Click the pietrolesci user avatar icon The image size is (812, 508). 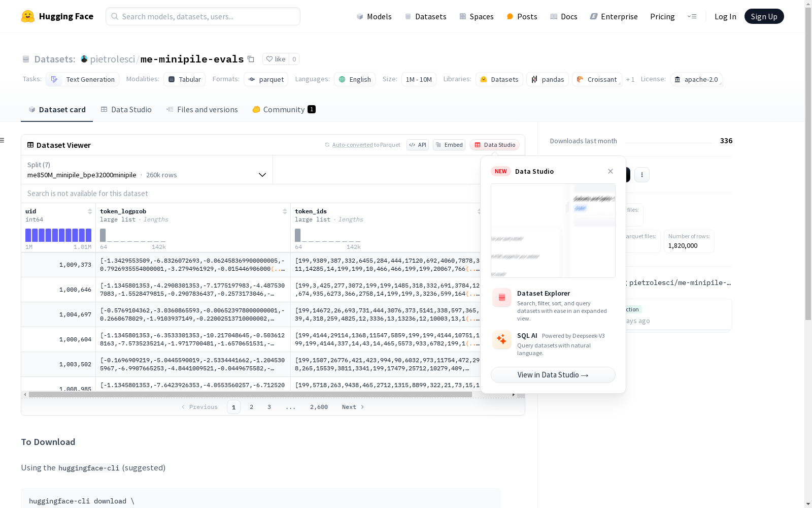[x=84, y=59]
